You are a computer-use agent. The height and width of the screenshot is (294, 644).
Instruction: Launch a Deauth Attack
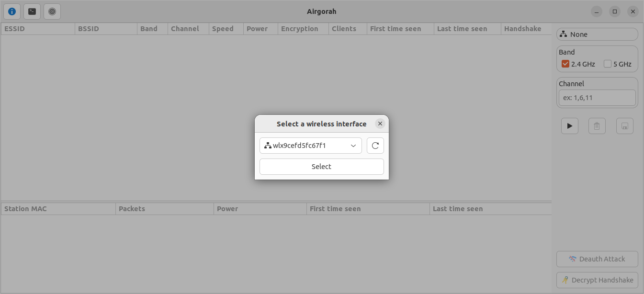coord(597,259)
